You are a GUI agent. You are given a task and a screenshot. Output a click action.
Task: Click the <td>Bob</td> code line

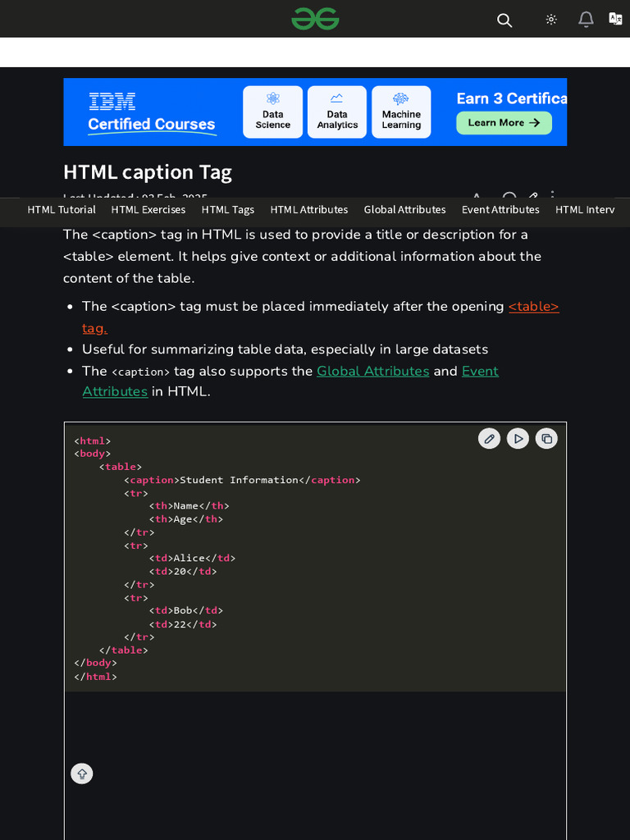point(186,610)
